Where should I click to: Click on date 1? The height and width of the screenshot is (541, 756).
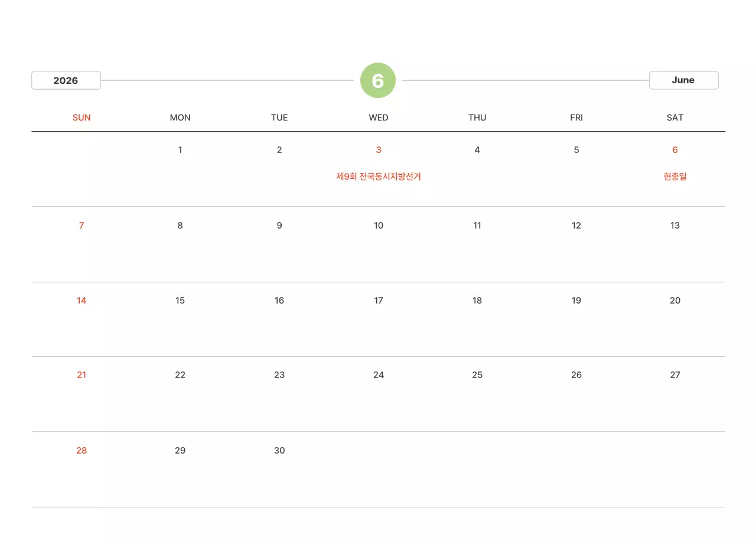180,150
